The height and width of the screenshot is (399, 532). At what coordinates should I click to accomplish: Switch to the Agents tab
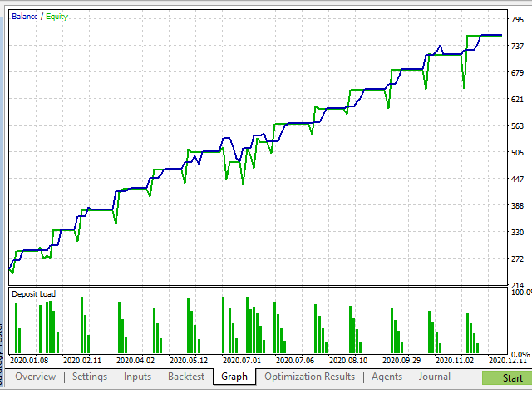coord(387,377)
